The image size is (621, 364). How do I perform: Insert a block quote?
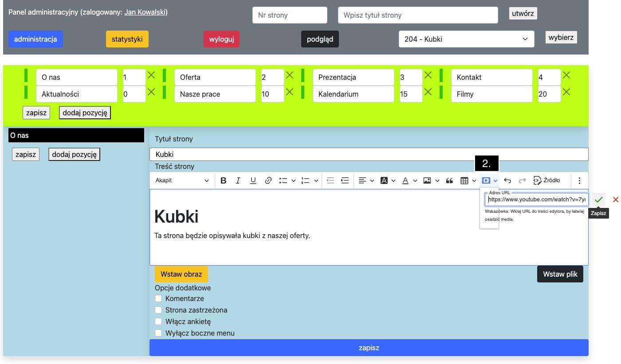[x=449, y=180]
